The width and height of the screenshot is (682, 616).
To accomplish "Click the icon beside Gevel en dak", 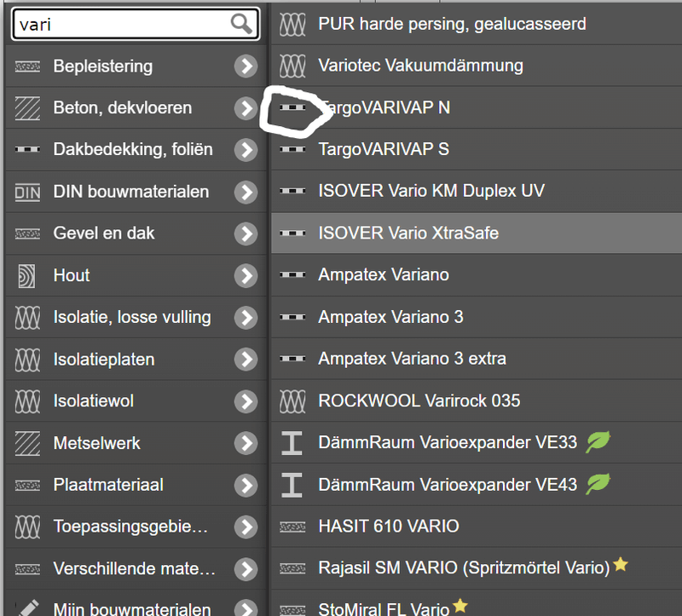I will (28, 234).
